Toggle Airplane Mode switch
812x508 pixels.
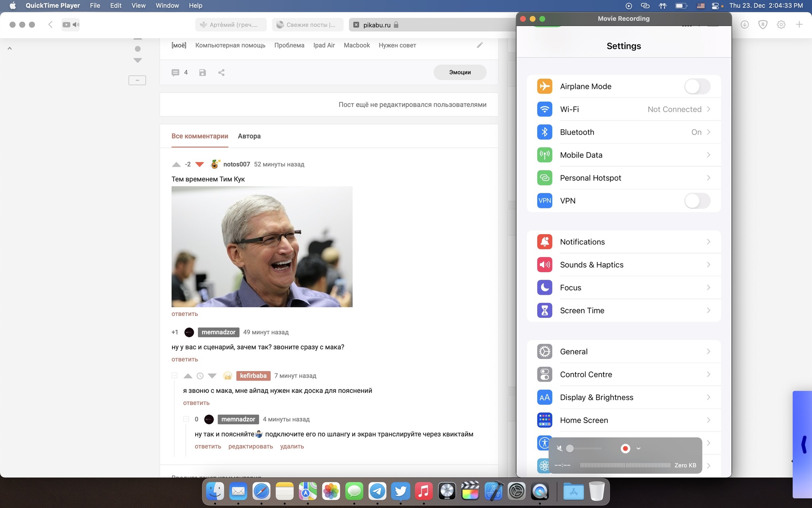pyautogui.click(x=697, y=87)
